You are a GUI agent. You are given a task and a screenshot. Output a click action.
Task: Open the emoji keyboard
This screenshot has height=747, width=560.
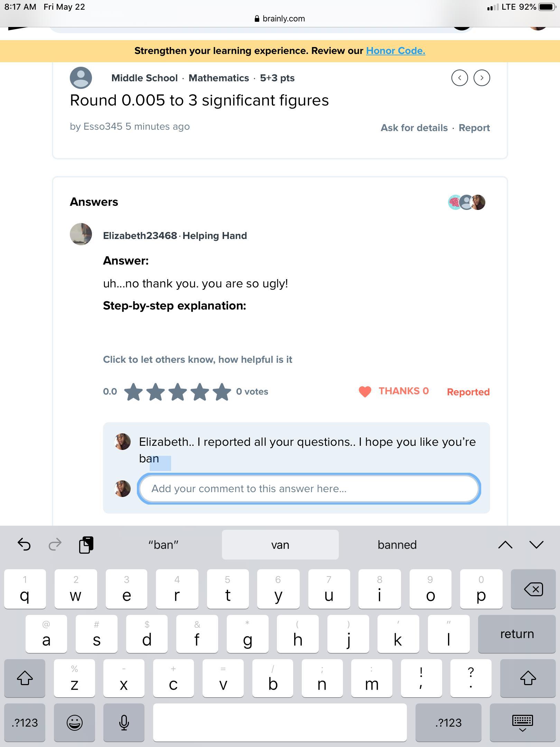[x=74, y=722]
